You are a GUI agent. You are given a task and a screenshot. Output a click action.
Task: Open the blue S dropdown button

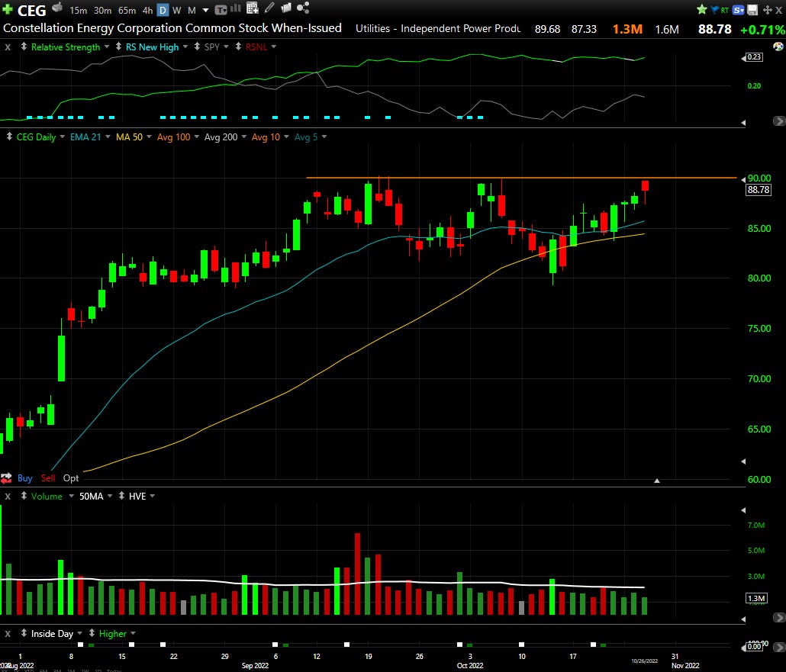[x=738, y=10]
